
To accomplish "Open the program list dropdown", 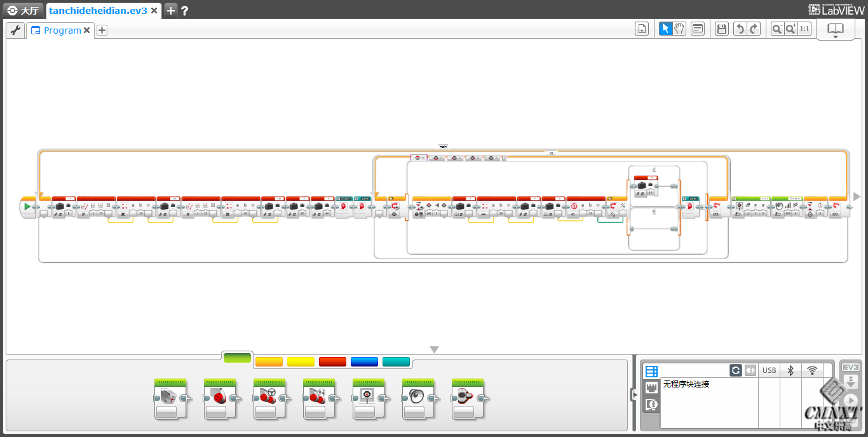I will (642, 29).
